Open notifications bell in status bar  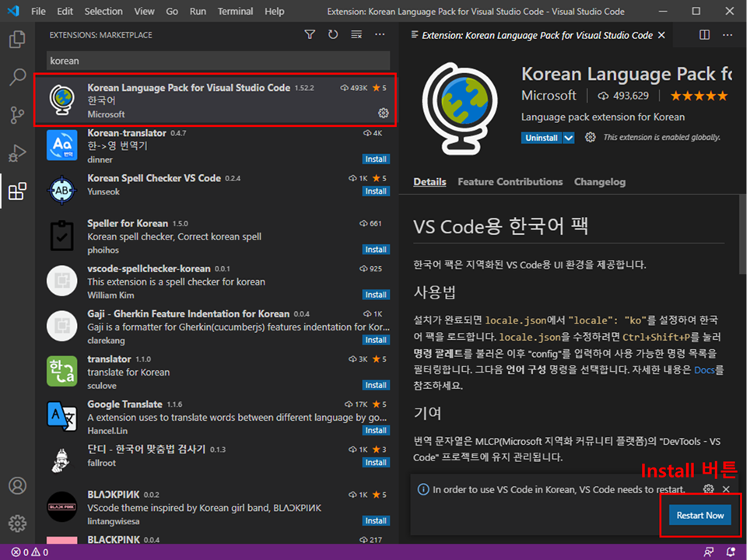pos(731,552)
